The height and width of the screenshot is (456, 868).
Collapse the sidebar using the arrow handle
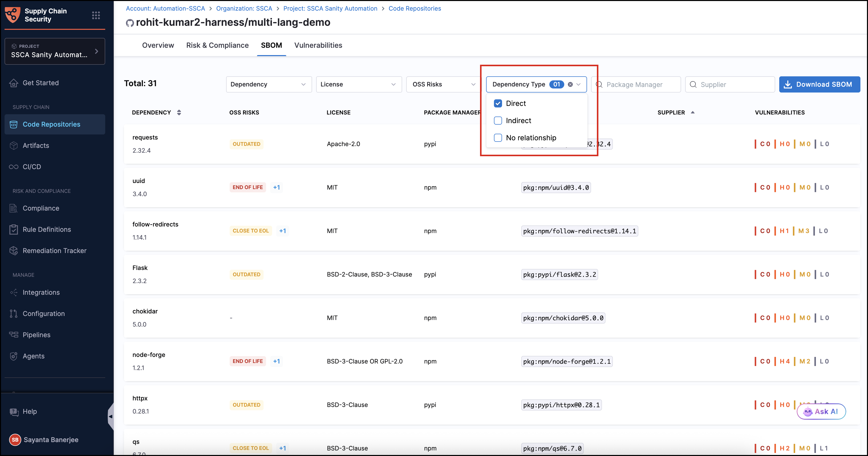(x=111, y=417)
